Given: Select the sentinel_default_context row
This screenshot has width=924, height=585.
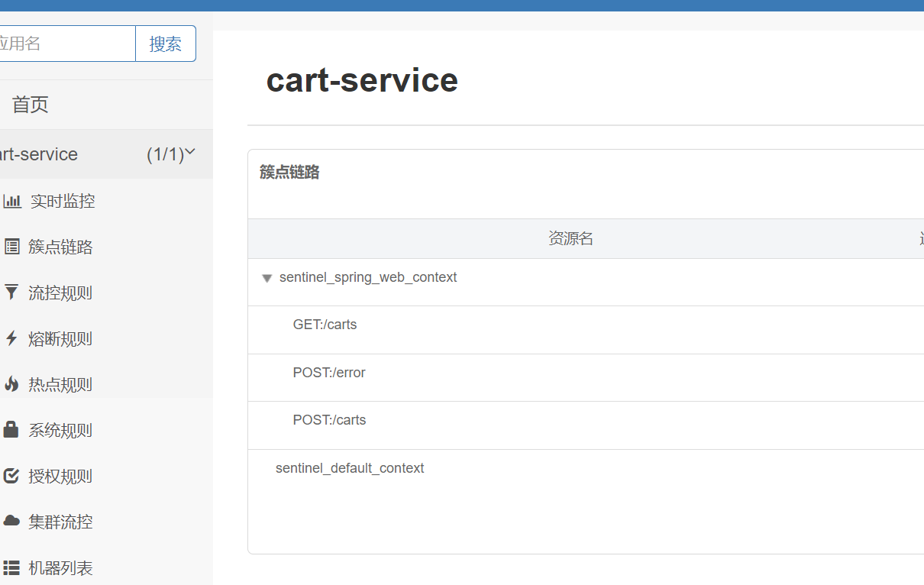Looking at the screenshot, I should (x=350, y=468).
